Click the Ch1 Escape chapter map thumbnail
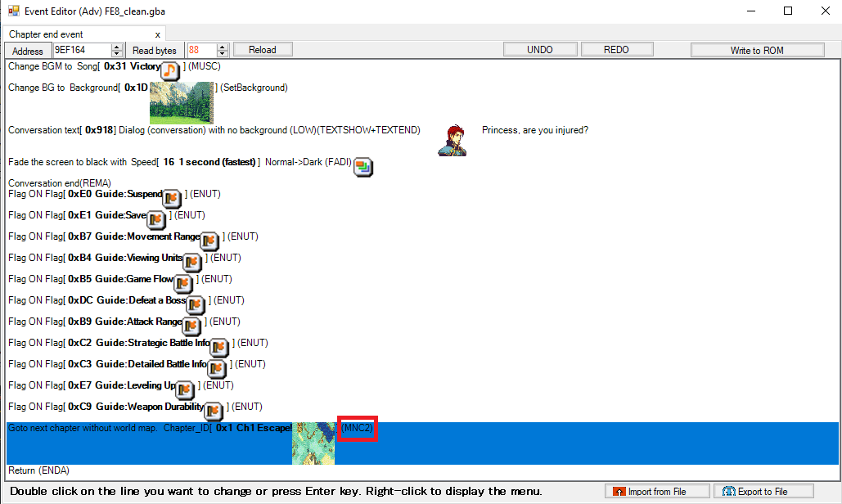 [x=313, y=443]
